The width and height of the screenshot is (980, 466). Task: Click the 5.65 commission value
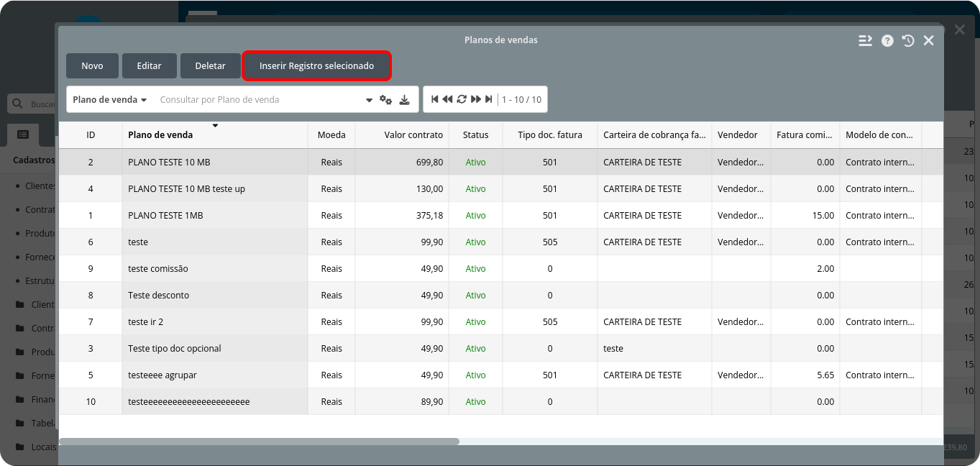pyautogui.click(x=825, y=375)
